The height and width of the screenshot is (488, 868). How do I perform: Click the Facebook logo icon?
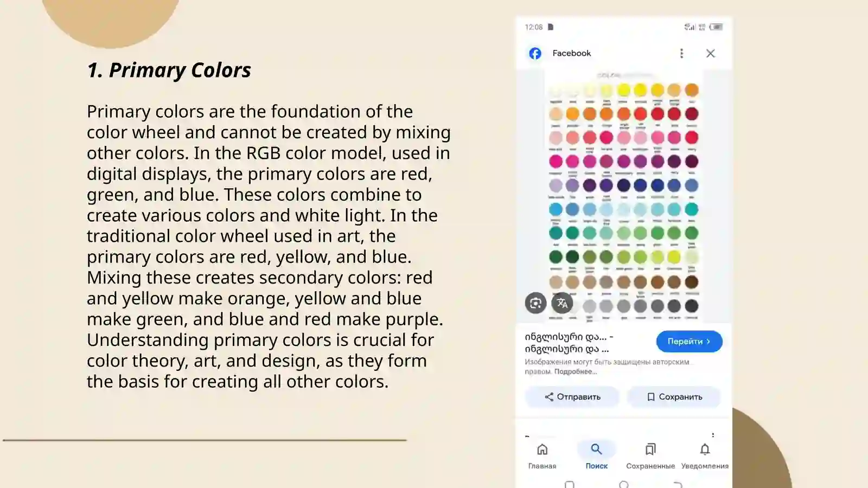535,53
